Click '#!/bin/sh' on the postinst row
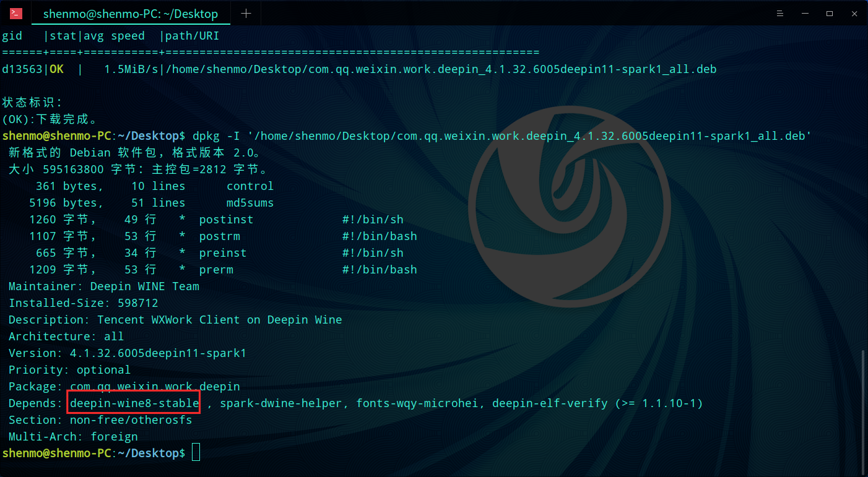The width and height of the screenshot is (868, 477). pyautogui.click(x=373, y=220)
